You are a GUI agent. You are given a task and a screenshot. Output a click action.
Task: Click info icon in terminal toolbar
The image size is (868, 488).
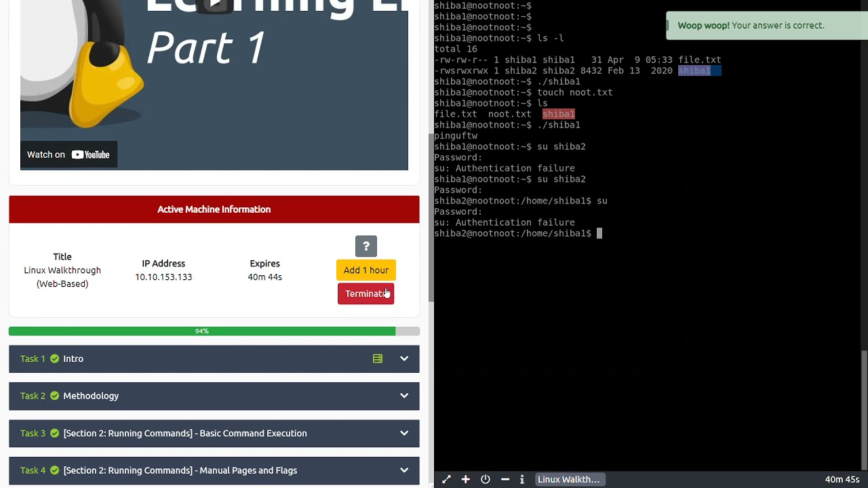(x=521, y=479)
